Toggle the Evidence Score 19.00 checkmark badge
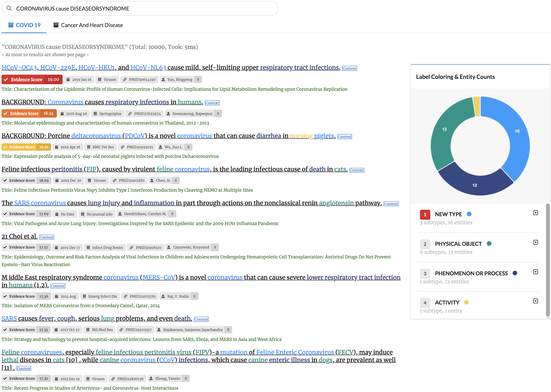Viewport: 551px width, 392px height. coord(6,80)
